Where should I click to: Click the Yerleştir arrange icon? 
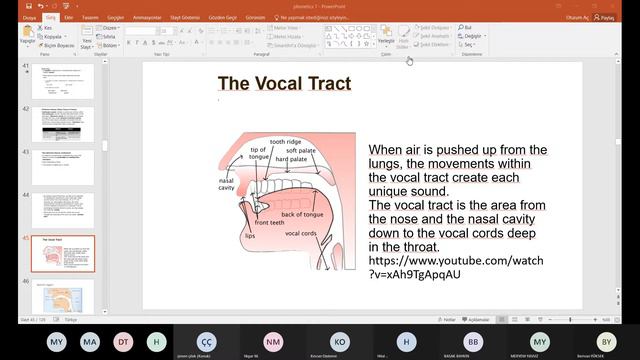[386, 31]
